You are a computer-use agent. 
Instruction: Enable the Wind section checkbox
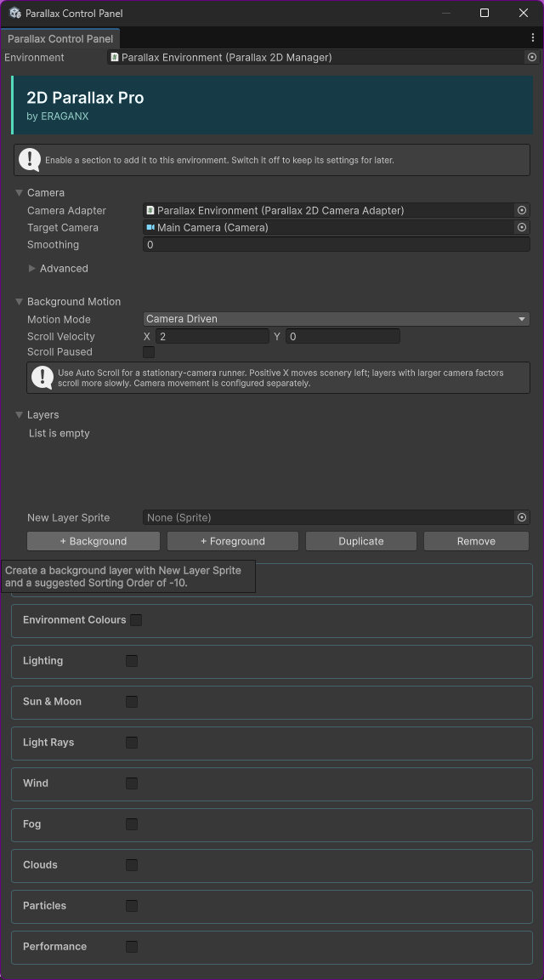coord(132,783)
